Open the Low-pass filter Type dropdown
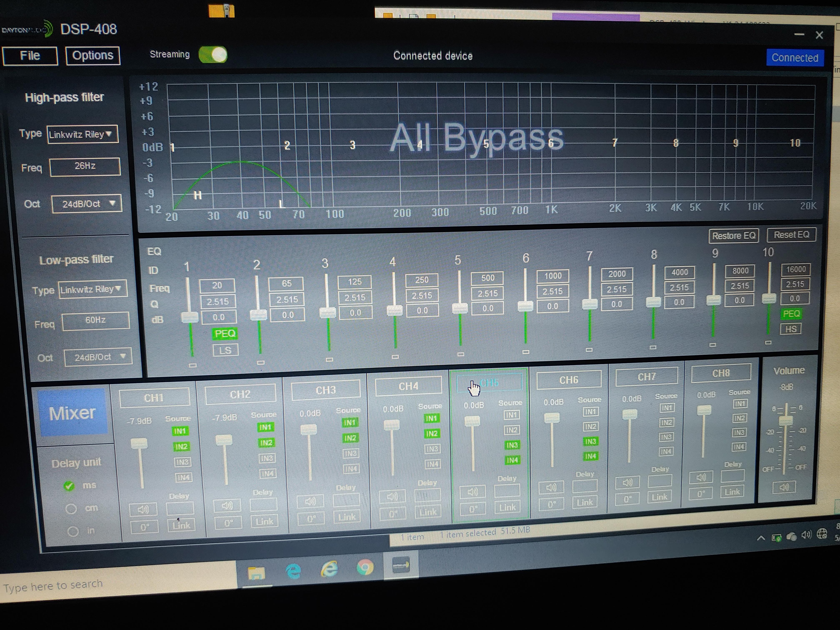The width and height of the screenshot is (840, 630). tap(93, 289)
